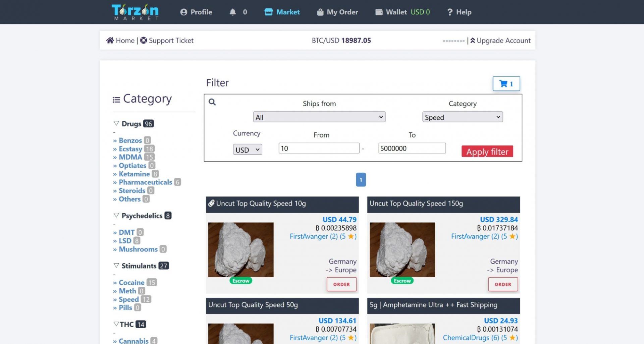Open the Optiates category
This screenshot has height=344, width=644.
coord(132,165)
